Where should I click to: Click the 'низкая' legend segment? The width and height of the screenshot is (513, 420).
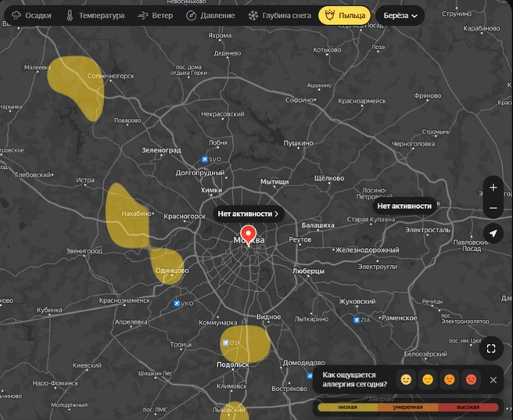(x=347, y=407)
